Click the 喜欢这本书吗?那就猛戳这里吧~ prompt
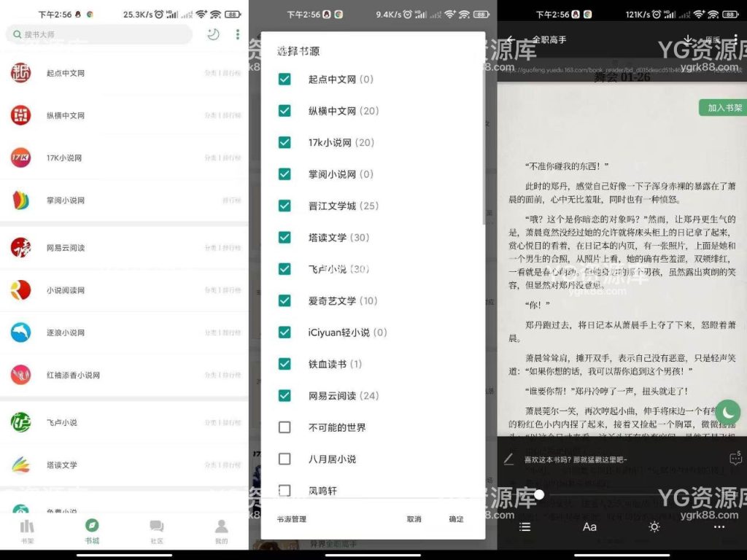Image resolution: width=747 pixels, height=560 pixels. (x=576, y=459)
